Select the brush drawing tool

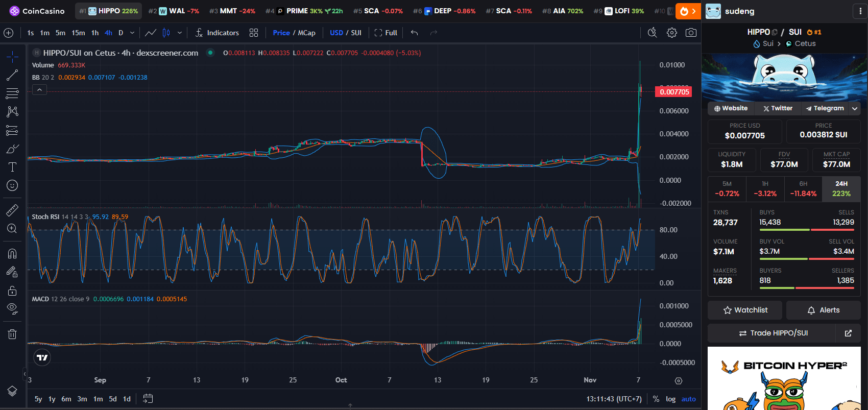[x=12, y=149]
